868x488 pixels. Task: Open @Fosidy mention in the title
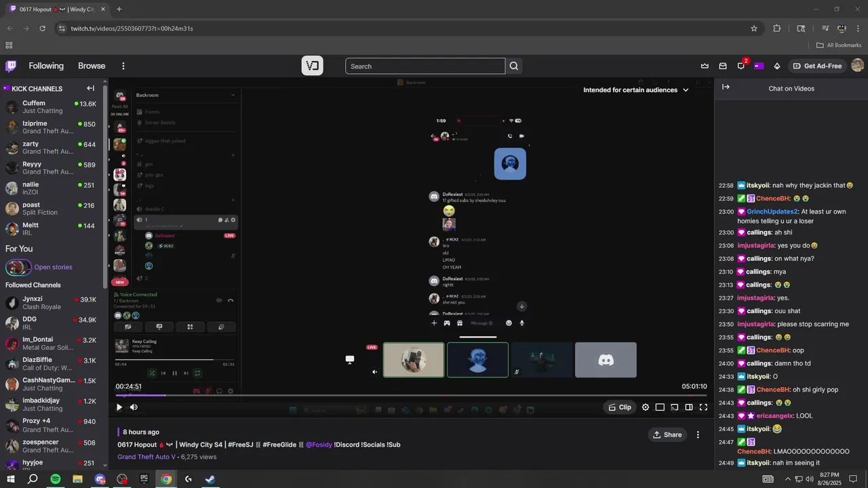click(x=319, y=445)
